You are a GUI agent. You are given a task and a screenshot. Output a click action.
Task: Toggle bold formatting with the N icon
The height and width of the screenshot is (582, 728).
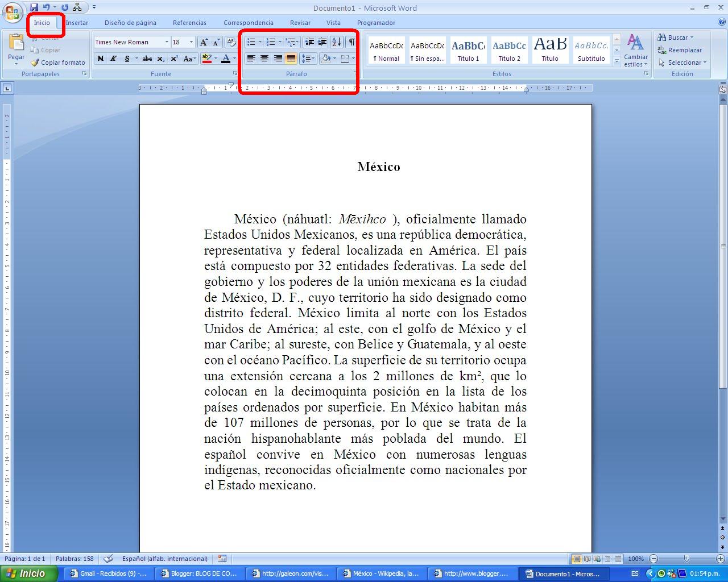click(101, 59)
